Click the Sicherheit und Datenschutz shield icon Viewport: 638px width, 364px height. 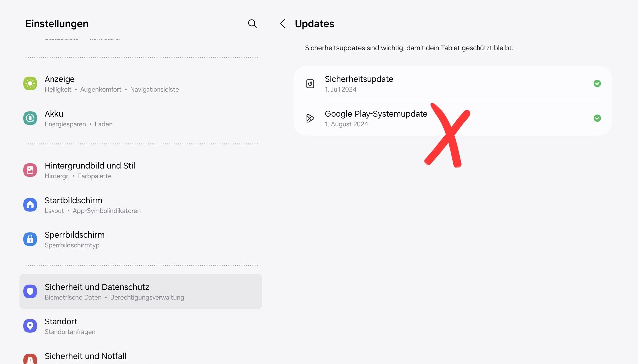click(30, 291)
